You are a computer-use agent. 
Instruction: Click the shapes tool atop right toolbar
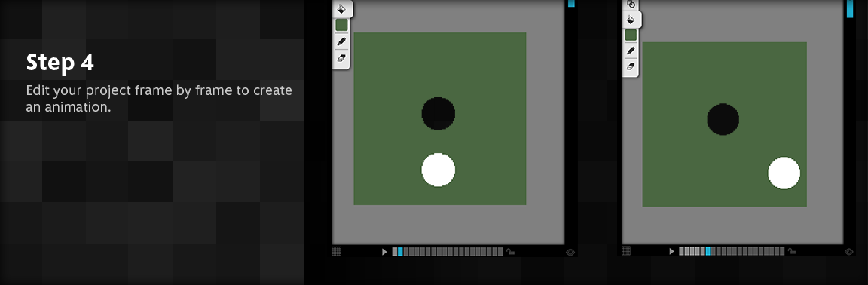pos(631,4)
